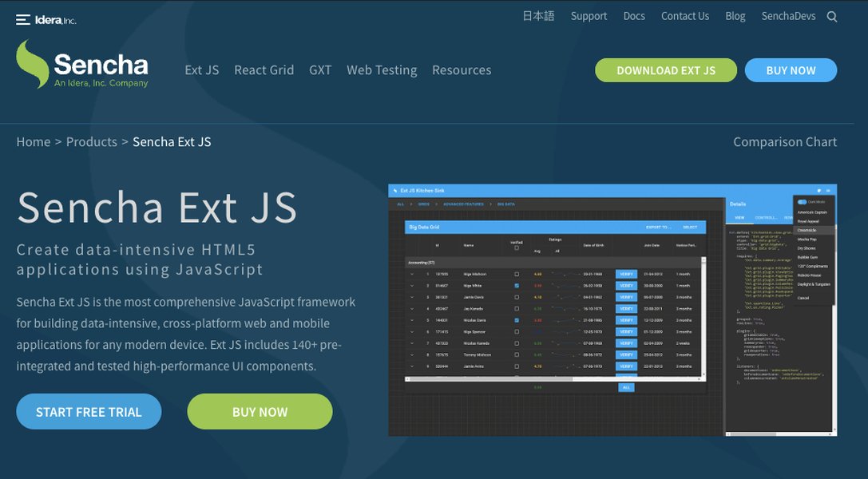Click the green Buy Now button
Image resolution: width=868 pixels, height=479 pixels.
pos(260,411)
